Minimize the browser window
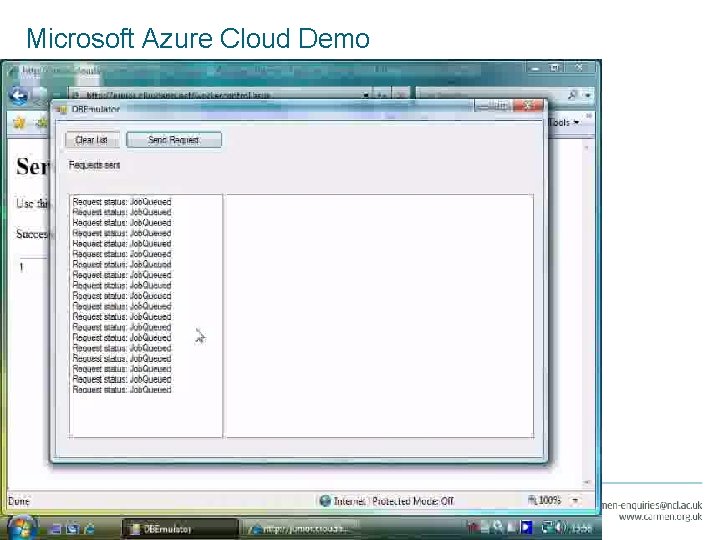720x540 pixels. [x=535, y=68]
